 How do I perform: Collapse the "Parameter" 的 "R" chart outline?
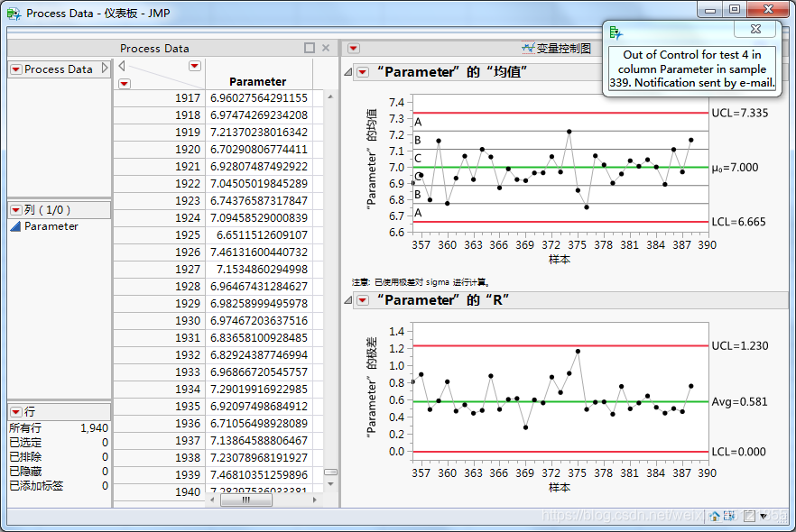click(347, 300)
